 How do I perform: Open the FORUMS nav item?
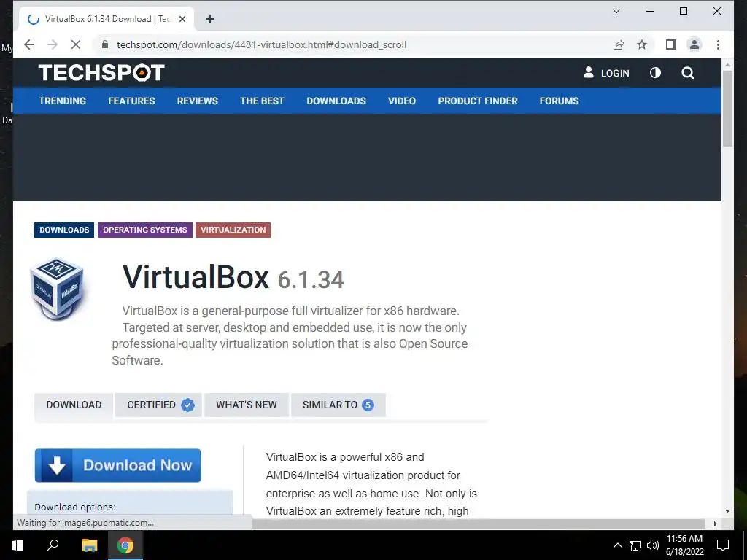click(x=559, y=101)
